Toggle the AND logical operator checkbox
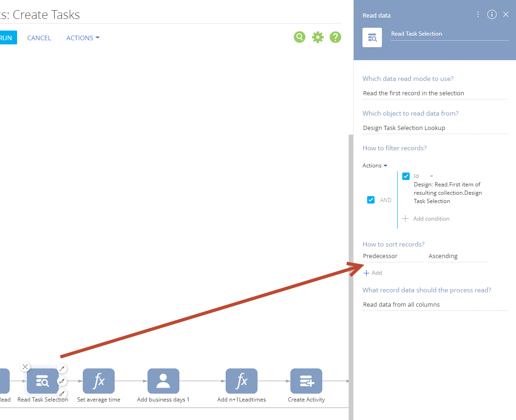 [x=371, y=199]
